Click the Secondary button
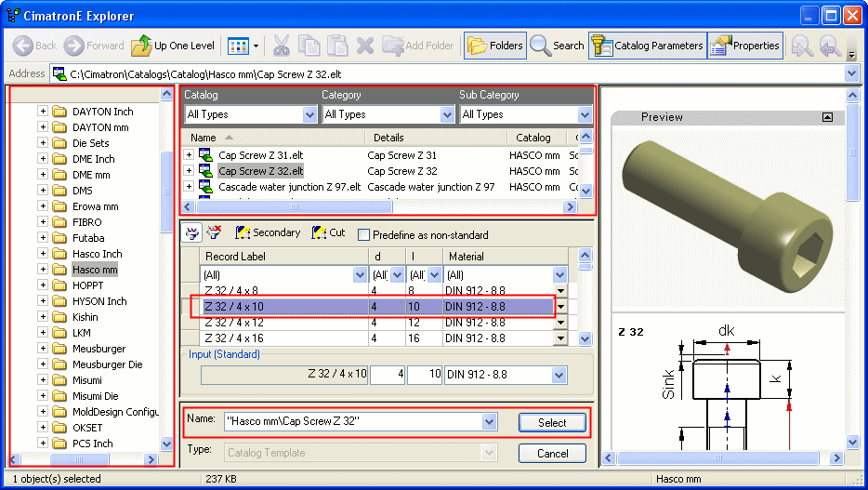 [268, 232]
